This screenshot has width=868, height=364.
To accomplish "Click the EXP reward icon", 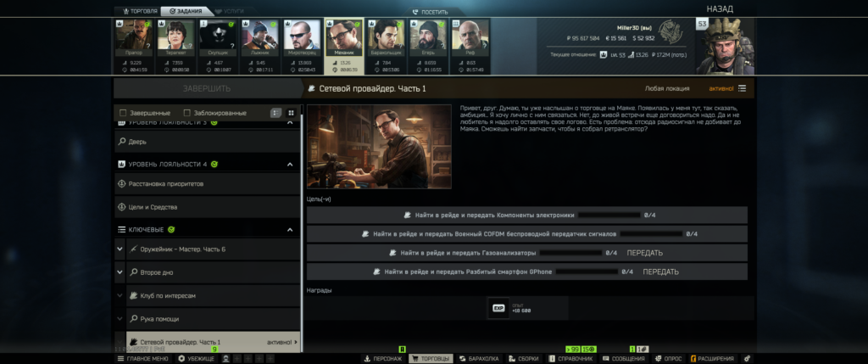I will coord(498,308).
